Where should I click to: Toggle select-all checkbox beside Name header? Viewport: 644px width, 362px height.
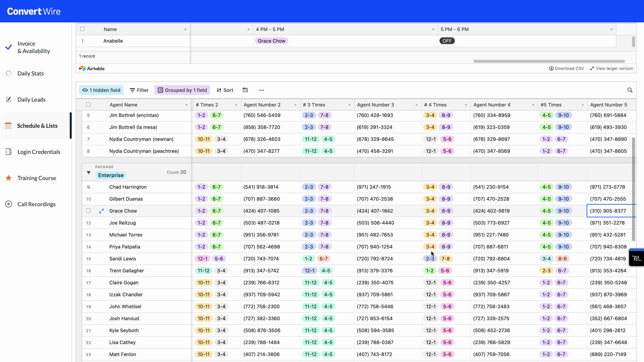82,29
